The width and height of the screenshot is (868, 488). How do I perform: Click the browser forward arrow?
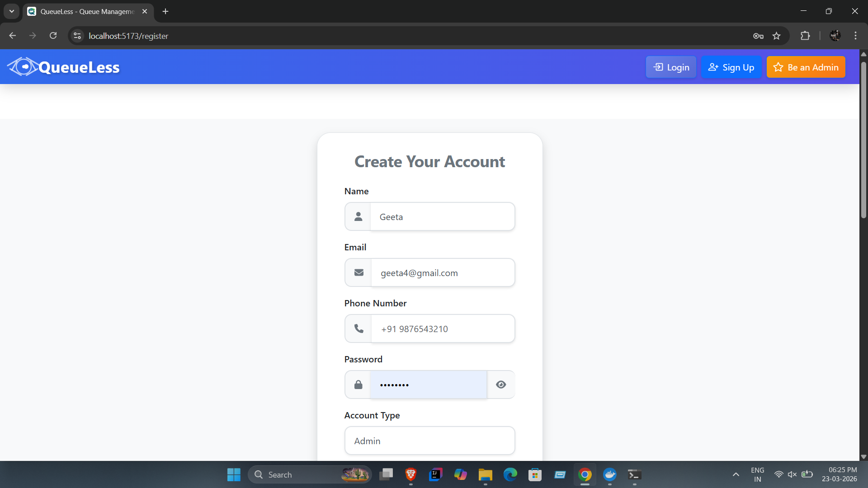coord(33,36)
